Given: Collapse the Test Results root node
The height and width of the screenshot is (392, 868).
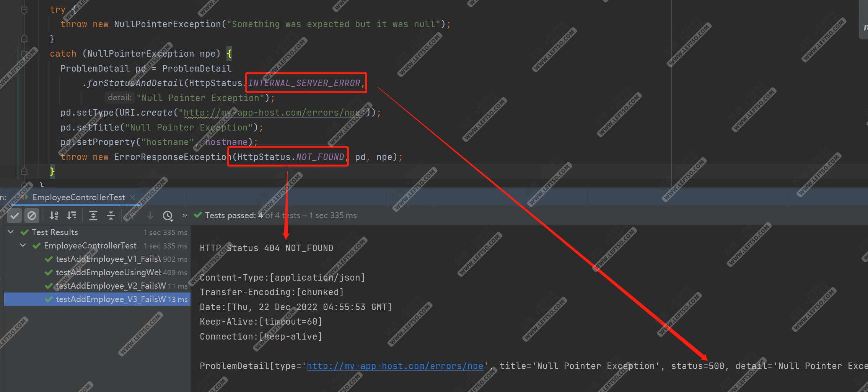Looking at the screenshot, I should coord(11,232).
